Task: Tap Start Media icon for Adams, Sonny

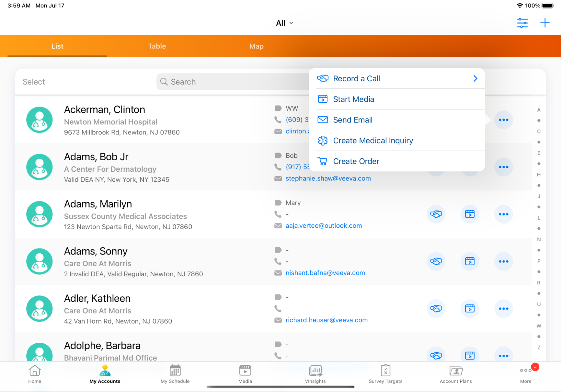Action: (470, 262)
